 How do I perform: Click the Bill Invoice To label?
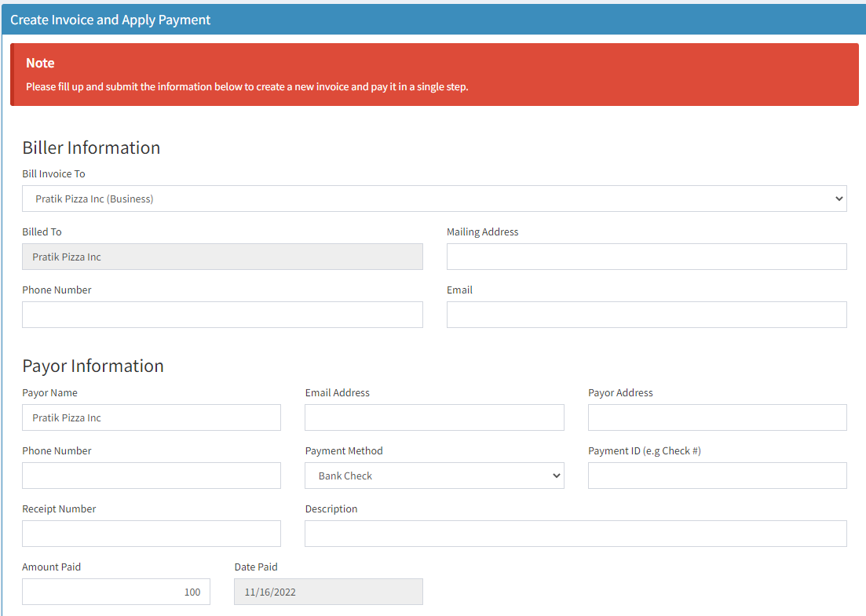coord(53,174)
